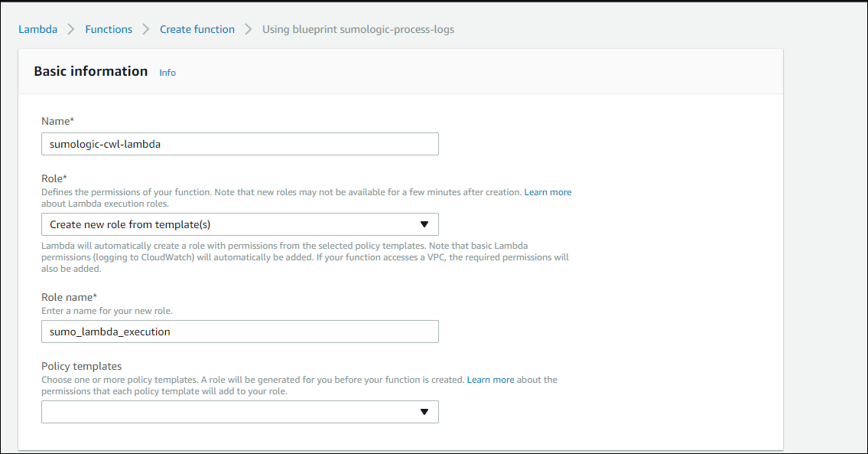Click the Policy templates chevron icon
The image size is (868, 454).
(425, 412)
